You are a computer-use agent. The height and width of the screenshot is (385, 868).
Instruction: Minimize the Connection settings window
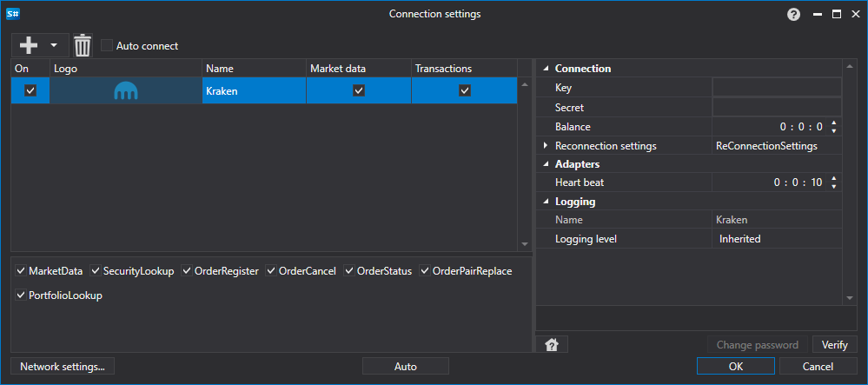click(x=818, y=15)
